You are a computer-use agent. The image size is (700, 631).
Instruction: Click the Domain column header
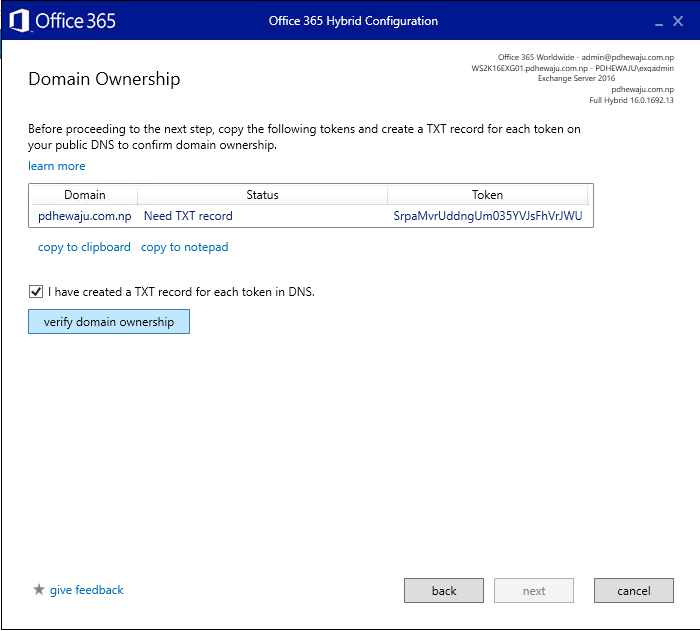point(85,195)
